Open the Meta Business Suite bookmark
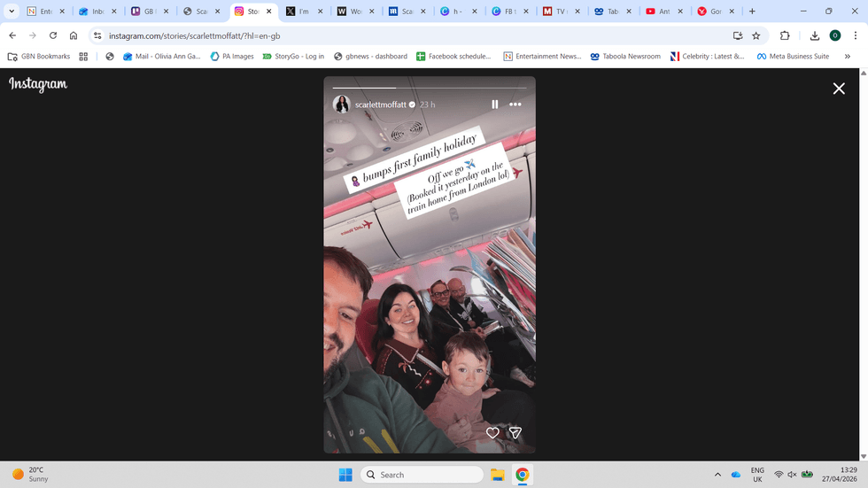This screenshot has height=488, width=868. pos(793,56)
